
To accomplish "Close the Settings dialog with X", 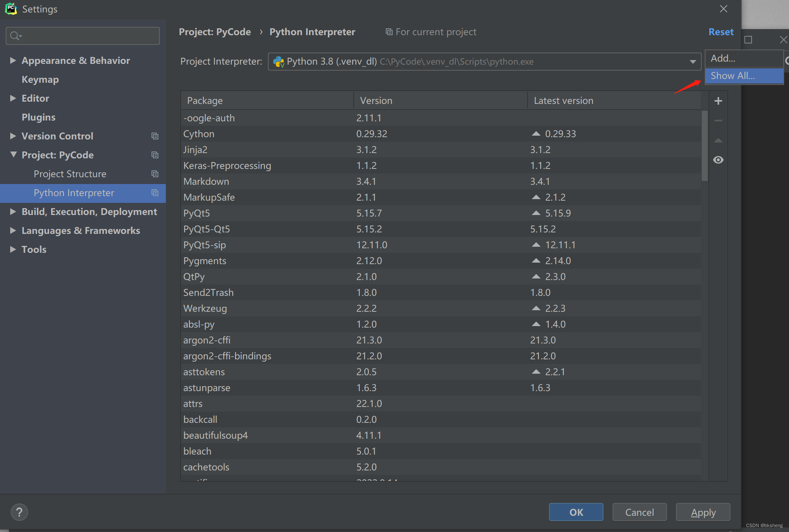I will coord(724,9).
